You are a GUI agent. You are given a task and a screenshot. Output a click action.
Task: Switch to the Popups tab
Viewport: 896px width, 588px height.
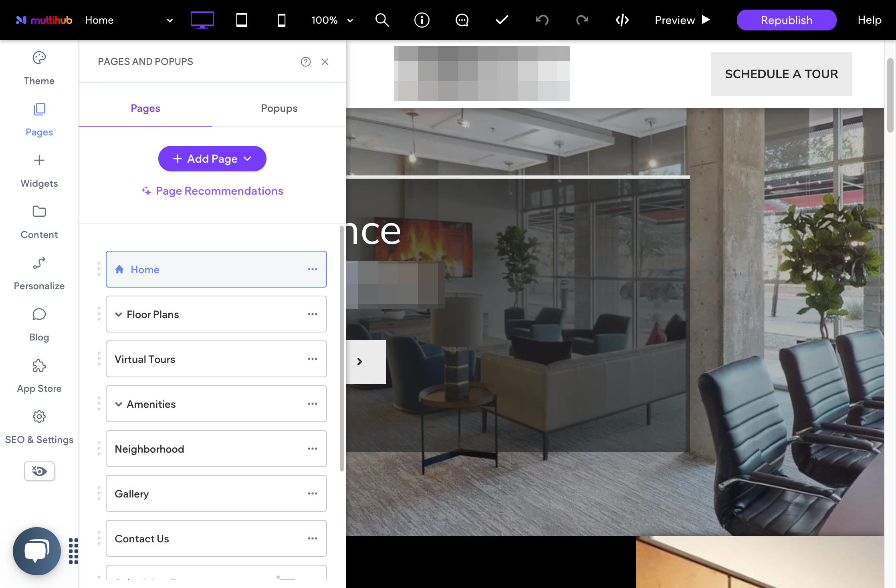click(279, 108)
